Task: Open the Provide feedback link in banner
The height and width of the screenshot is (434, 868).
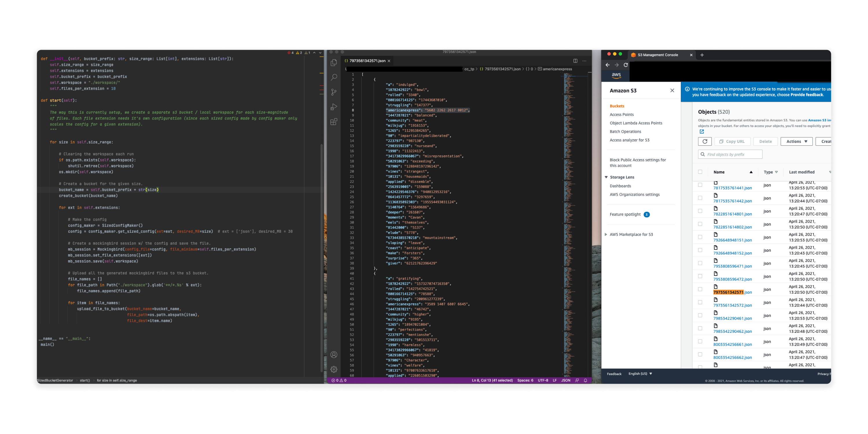Action: 807,95
